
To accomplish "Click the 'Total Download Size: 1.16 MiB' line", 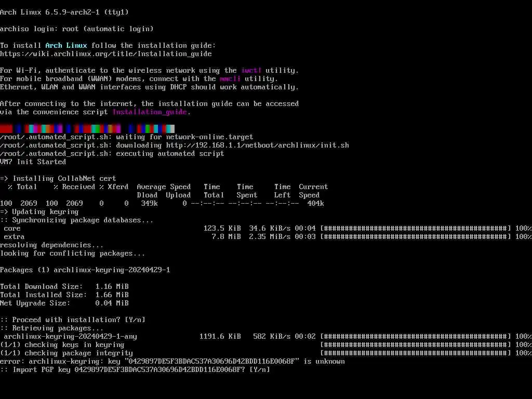I will tap(64, 287).
